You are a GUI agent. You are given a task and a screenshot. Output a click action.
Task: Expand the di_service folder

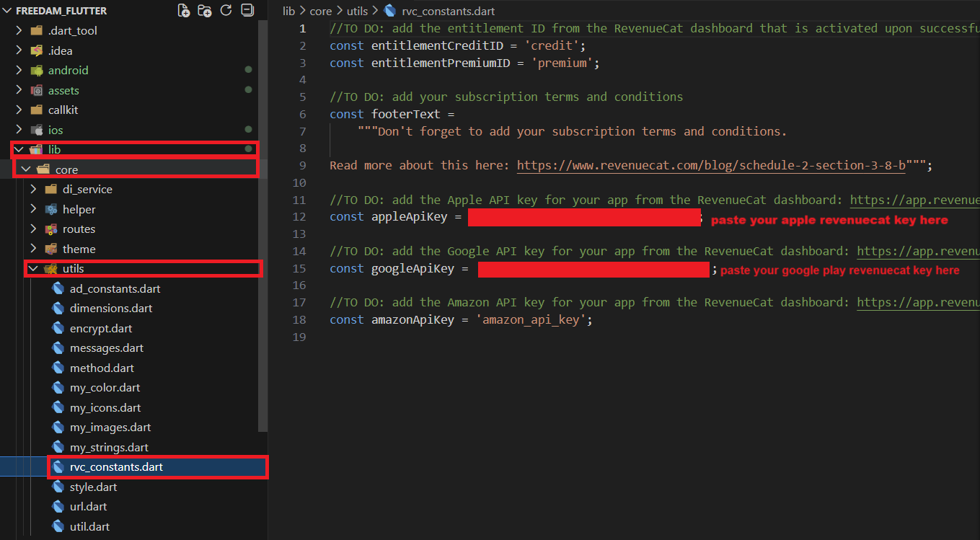point(33,190)
